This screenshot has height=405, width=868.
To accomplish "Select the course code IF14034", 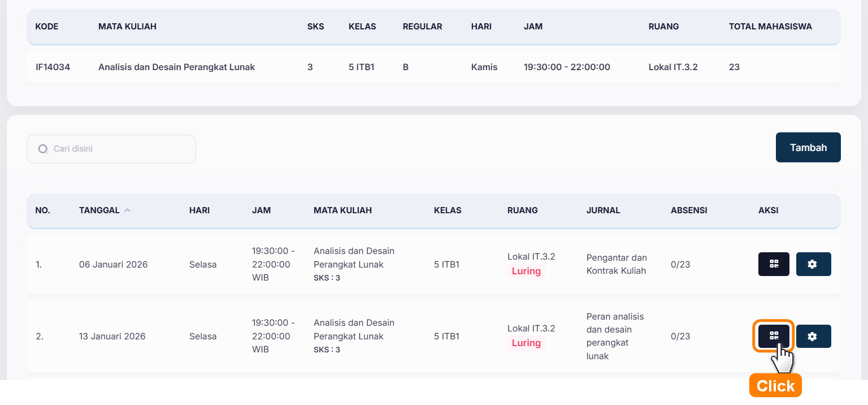I will (x=53, y=67).
